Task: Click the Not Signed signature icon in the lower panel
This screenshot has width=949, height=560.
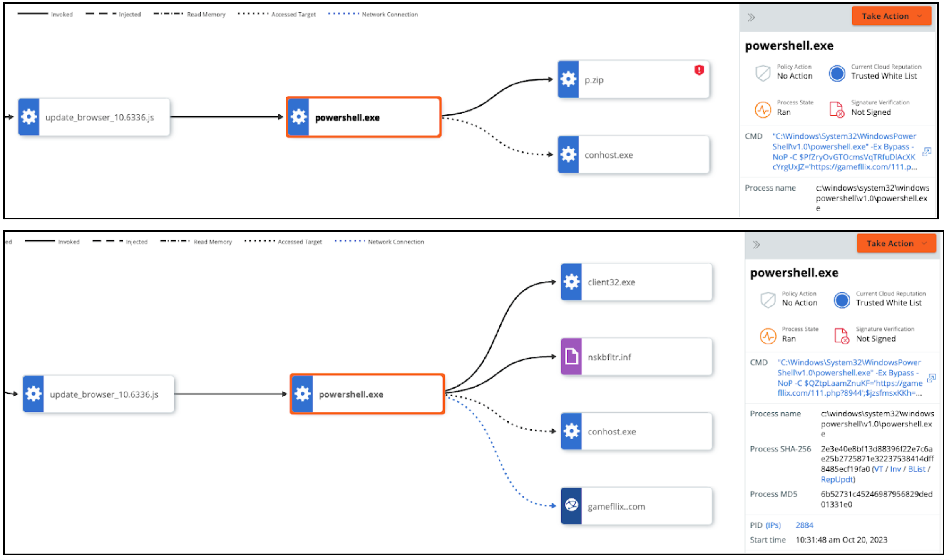Action: pyautogui.click(x=842, y=336)
